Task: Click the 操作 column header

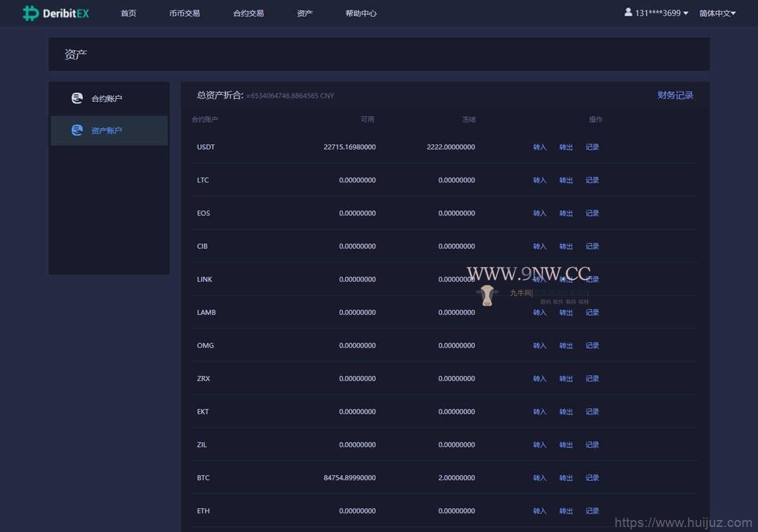Action: [596, 119]
